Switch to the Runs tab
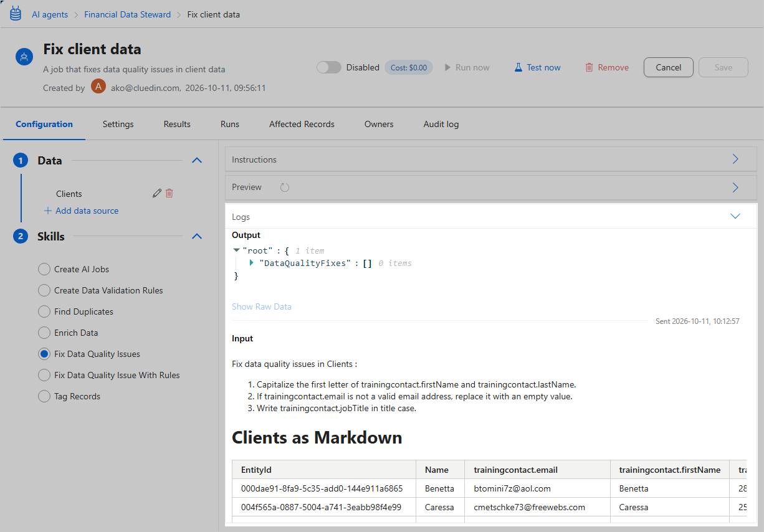The width and height of the screenshot is (764, 532). (x=230, y=124)
